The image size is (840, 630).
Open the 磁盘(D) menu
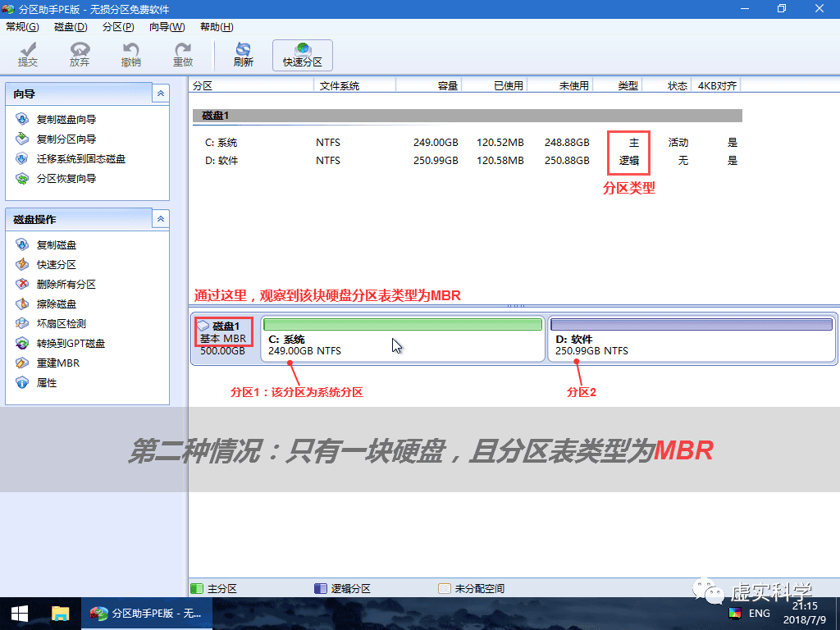(71, 27)
